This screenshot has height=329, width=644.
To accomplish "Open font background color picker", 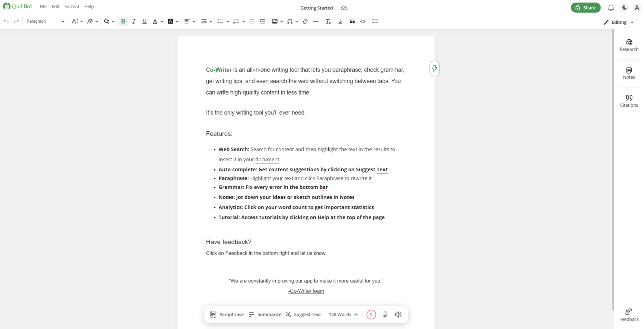I will (173, 21).
